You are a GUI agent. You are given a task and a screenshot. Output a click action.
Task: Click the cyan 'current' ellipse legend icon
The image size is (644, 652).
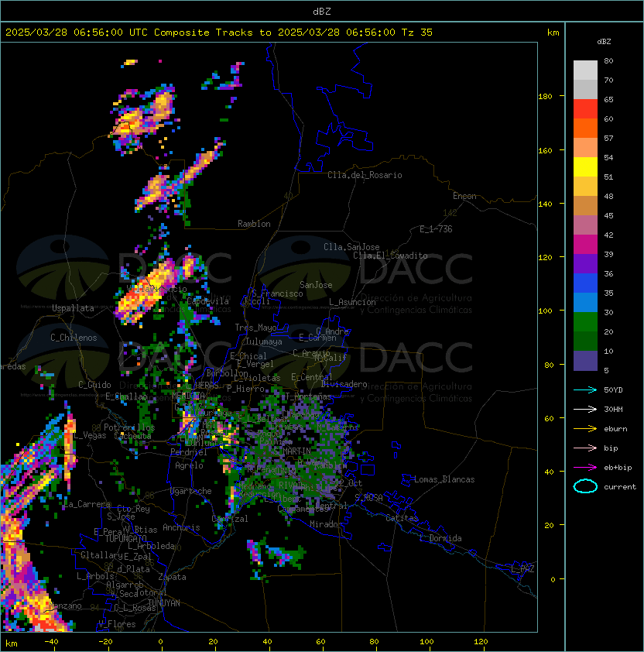point(585,486)
